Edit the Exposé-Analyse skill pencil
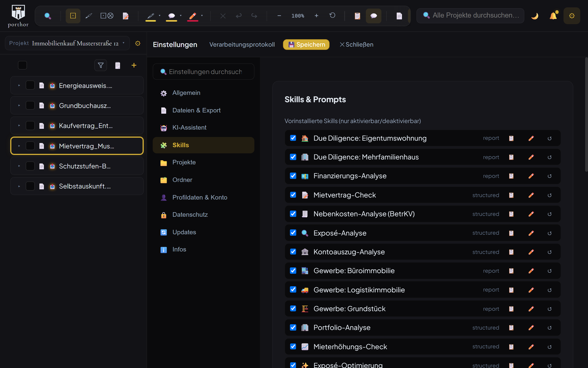 pyautogui.click(x=531, y=233)
